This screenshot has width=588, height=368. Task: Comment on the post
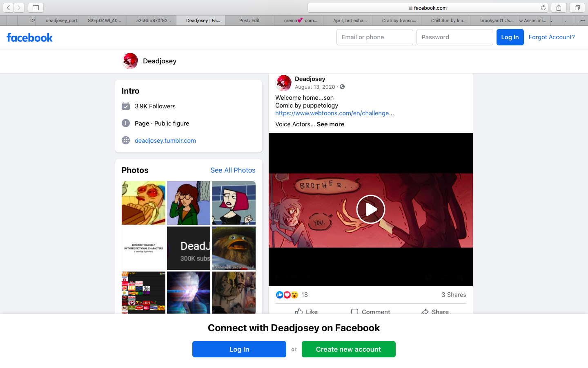tap(370, 311)
